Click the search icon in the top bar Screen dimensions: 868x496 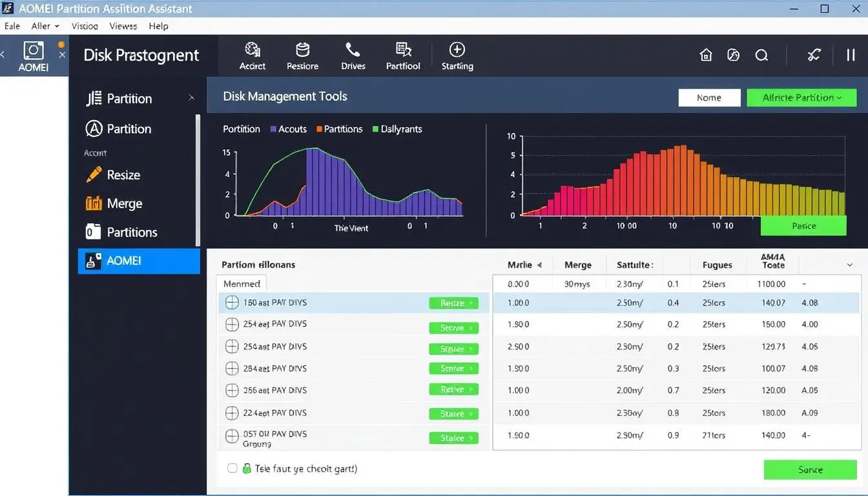[x=761, y=55]
